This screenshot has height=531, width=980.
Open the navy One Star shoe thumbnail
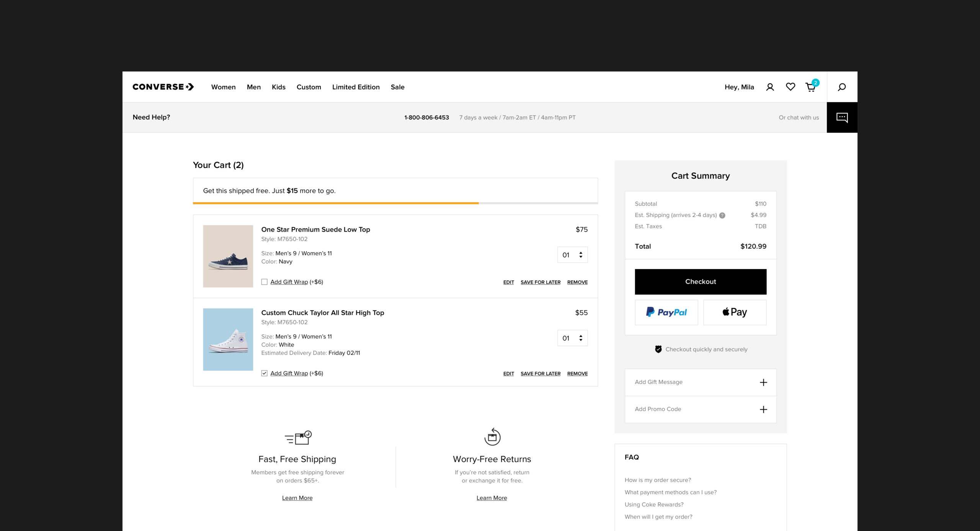pyautogui.click(x=228, y=256)
